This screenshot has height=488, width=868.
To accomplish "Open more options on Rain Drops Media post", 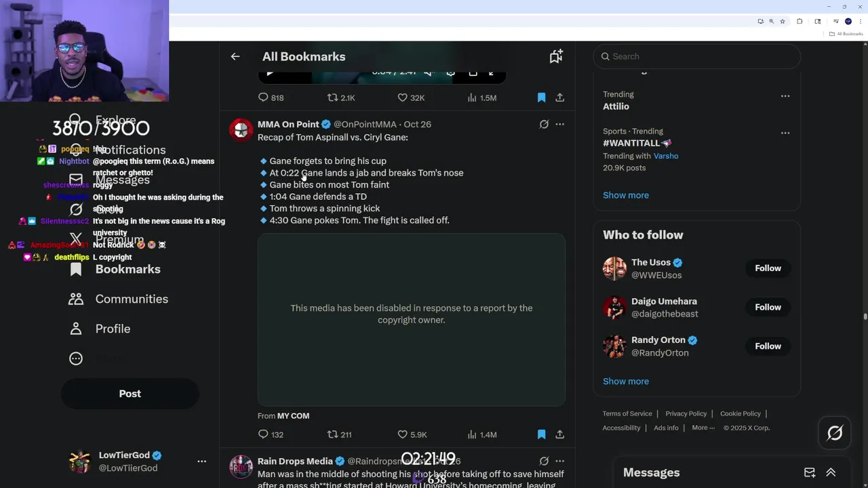I will (x=559, y=461).
